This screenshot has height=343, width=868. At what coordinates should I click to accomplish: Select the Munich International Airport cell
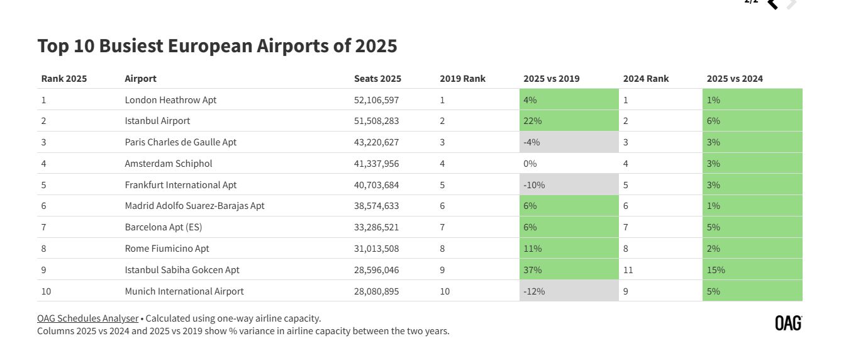[x=184, y=291]
